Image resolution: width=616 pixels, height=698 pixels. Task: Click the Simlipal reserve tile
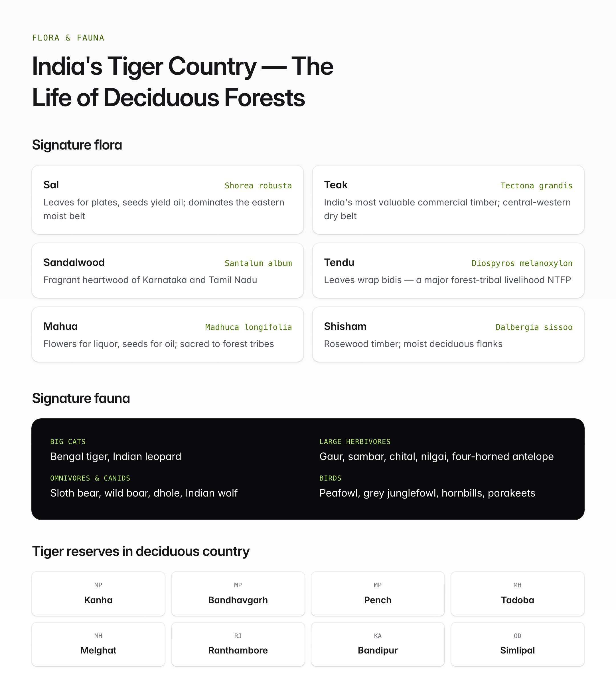pos(517,644)
